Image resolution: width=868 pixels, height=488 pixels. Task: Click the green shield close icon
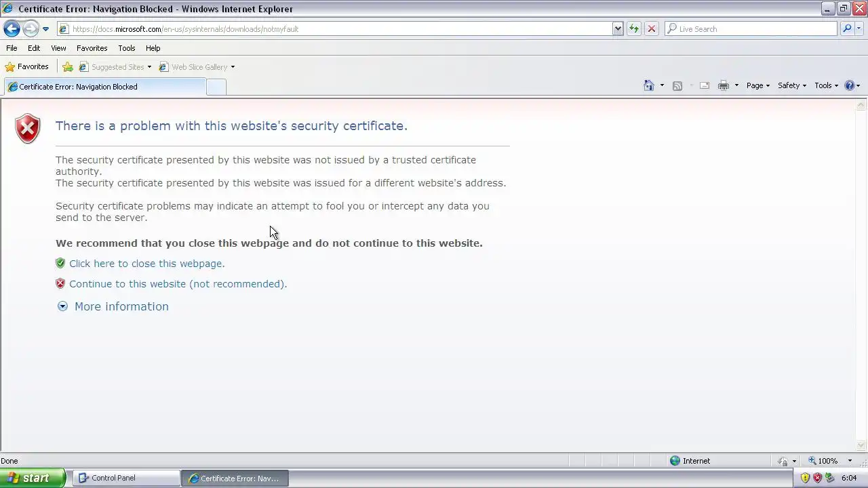tap(60, 263)
